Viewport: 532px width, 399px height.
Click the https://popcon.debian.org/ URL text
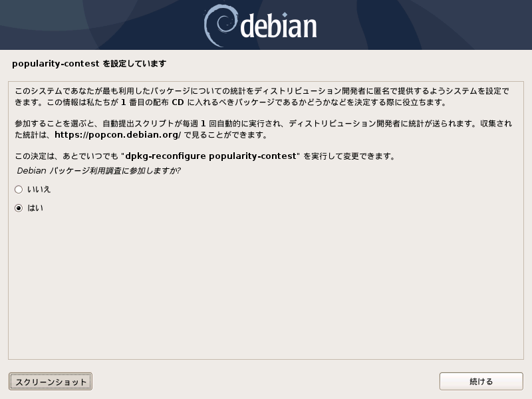point(118,135)
